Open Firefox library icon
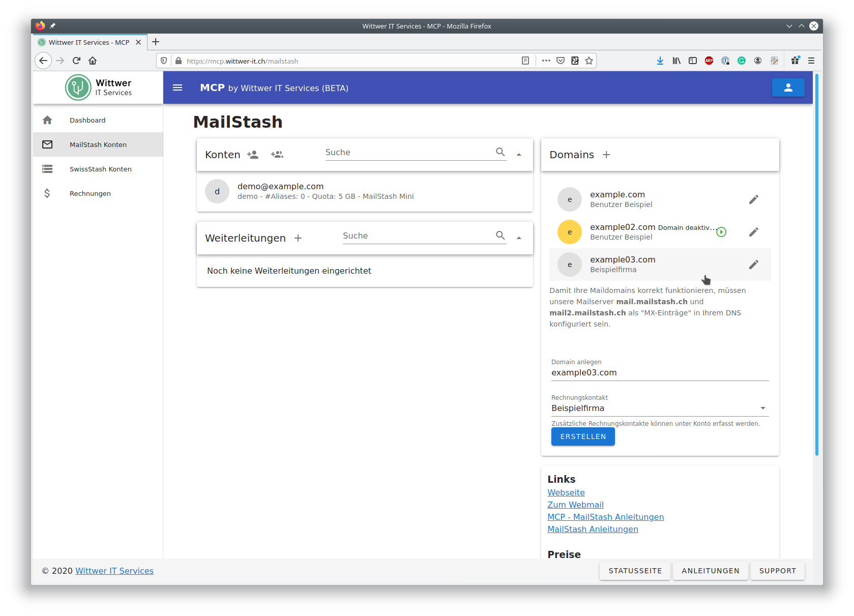Viewport: 854px width, 616px height. [676, 61]
